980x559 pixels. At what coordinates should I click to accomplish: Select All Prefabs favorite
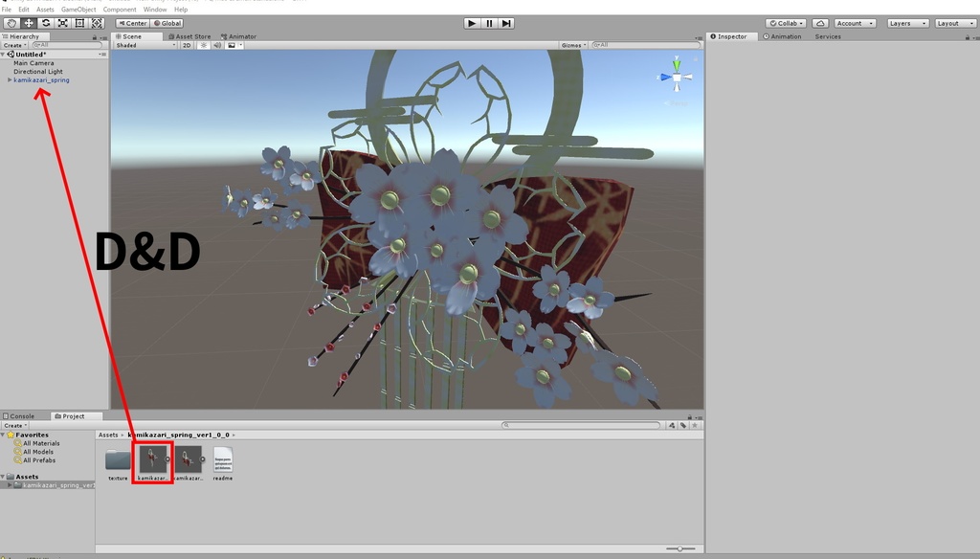point(34,460)
